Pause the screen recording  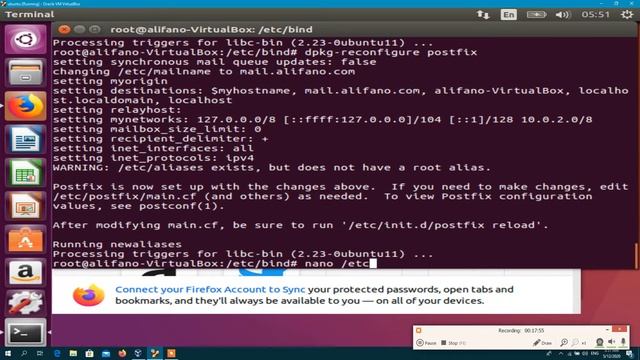coord(426,343)
